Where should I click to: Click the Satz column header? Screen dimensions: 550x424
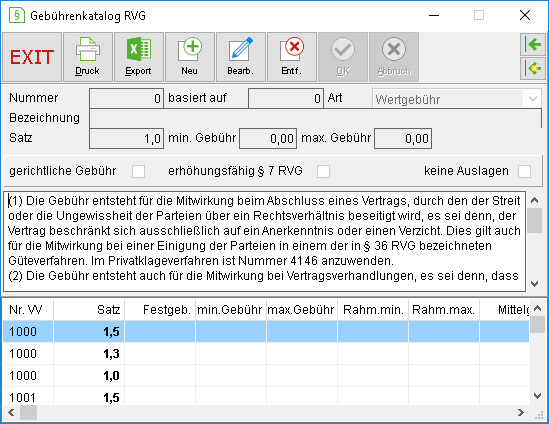click(x=89, y=310)
